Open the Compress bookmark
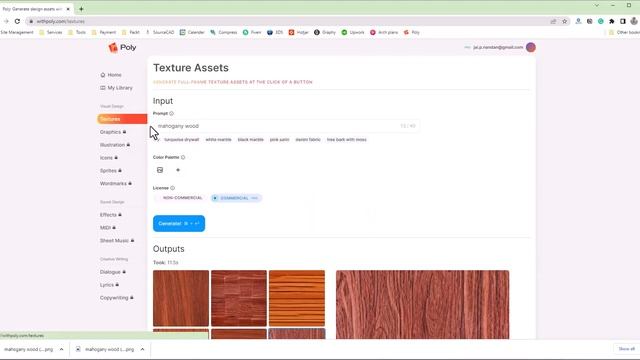640x360 pixels. (224, 32)
